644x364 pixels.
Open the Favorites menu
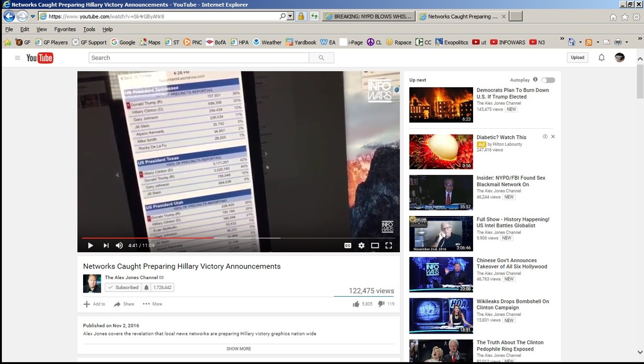(65, 29)
